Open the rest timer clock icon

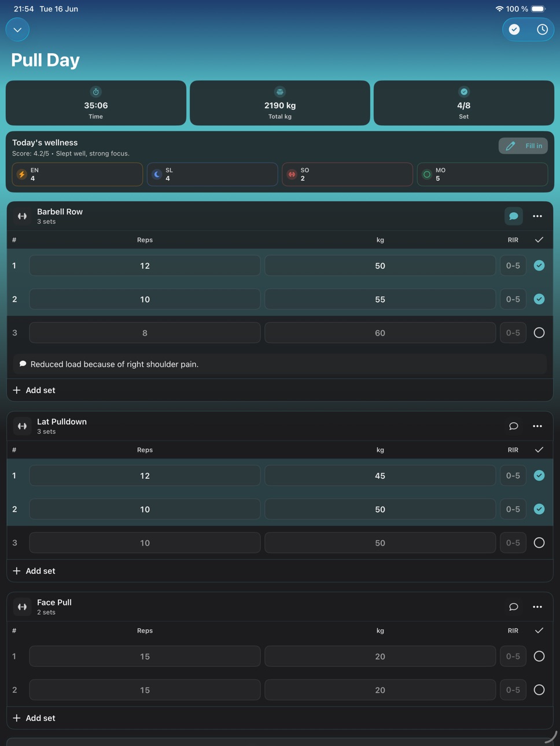click(542, 29)
